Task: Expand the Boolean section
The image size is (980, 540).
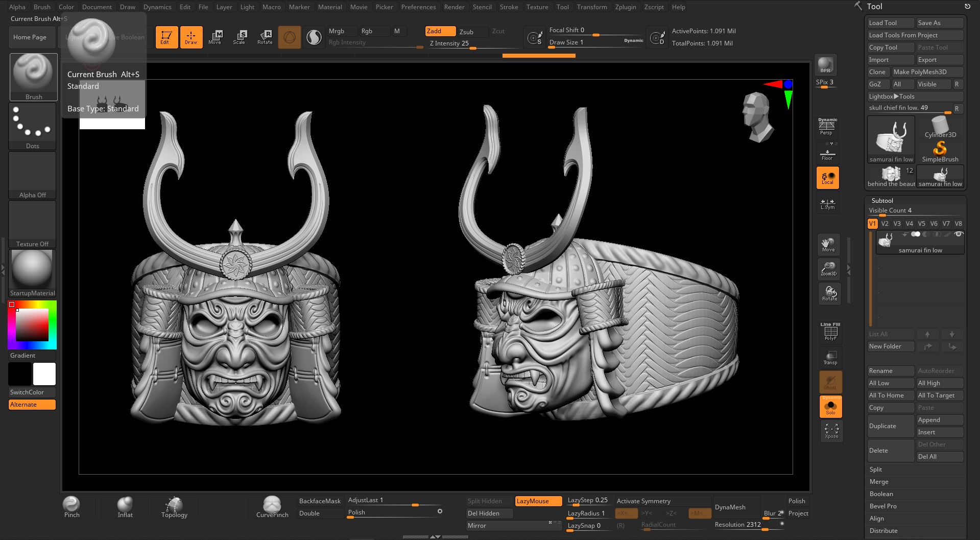Action: tap(881, 494)
